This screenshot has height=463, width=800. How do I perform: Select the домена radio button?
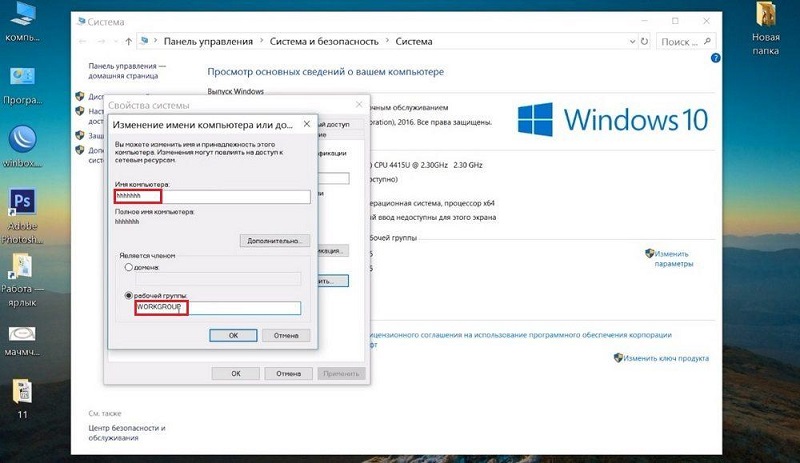pyautogui.click(x=127, y=268)
